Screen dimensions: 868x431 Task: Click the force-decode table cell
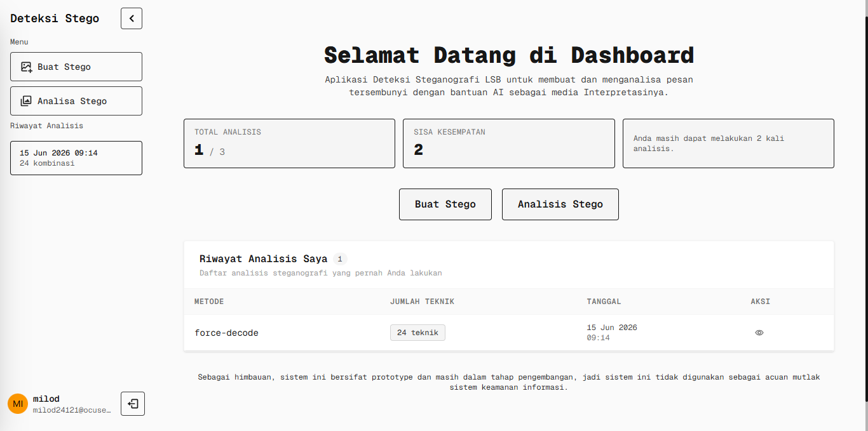coord(227,333)
